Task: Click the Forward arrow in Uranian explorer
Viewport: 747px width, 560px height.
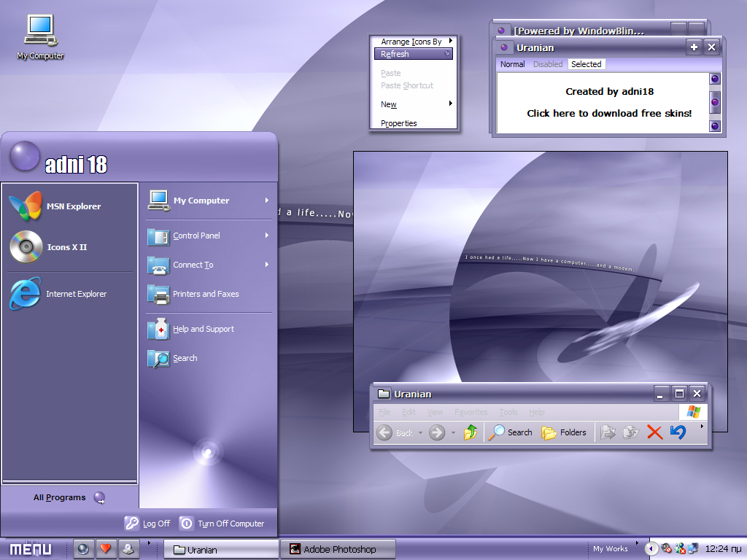Action: 437,432
